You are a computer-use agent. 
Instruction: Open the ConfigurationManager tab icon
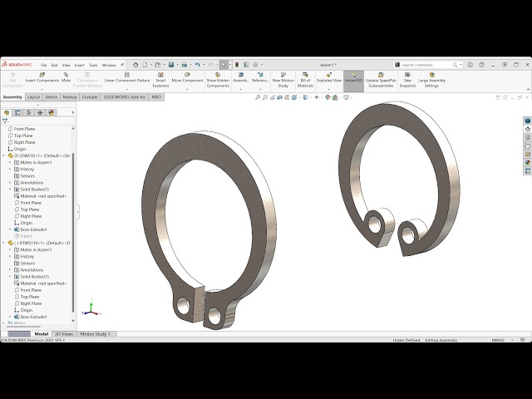click(x=29, y=113)
